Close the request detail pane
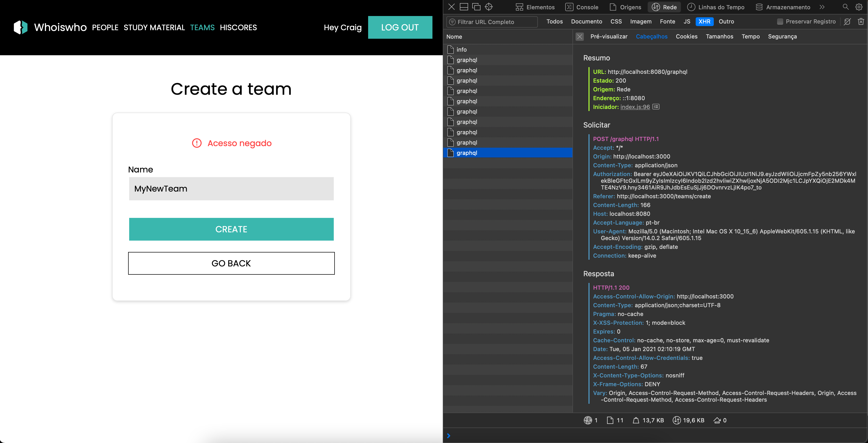 (x=579, y=37)
